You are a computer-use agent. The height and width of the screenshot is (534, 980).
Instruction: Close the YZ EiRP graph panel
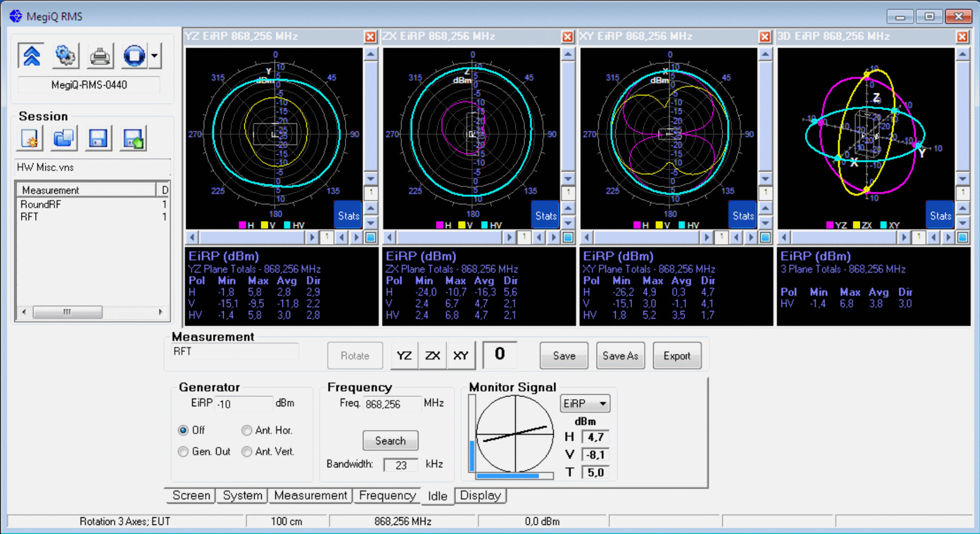click(x=370, y=37)
